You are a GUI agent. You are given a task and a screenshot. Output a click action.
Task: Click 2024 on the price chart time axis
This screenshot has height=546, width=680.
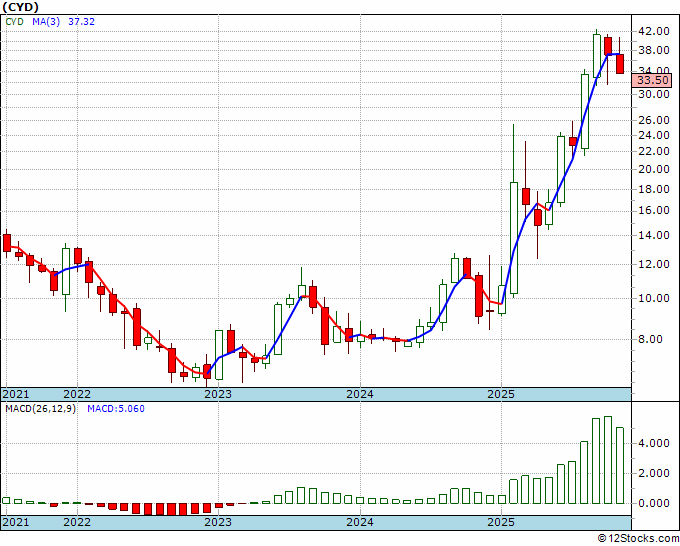tap(360, 394)
